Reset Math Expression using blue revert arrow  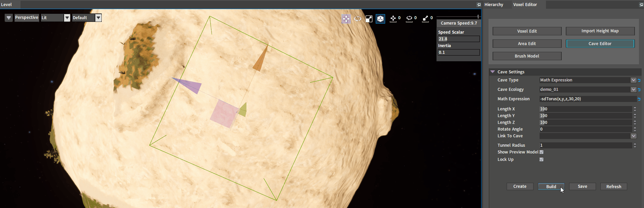(639, 99)
